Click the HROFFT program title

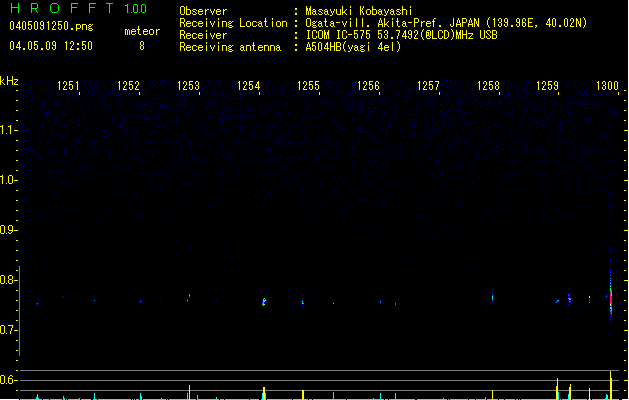[x=61, y=8]
